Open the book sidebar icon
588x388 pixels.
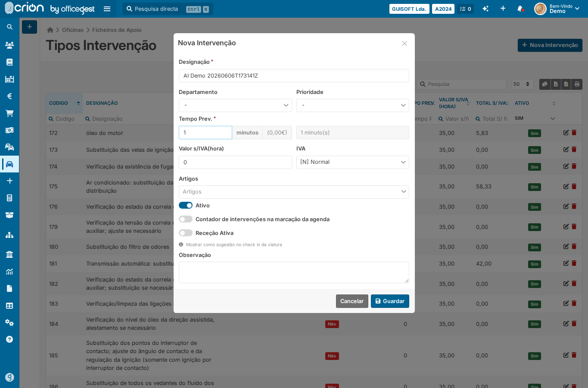pos(9,62)
